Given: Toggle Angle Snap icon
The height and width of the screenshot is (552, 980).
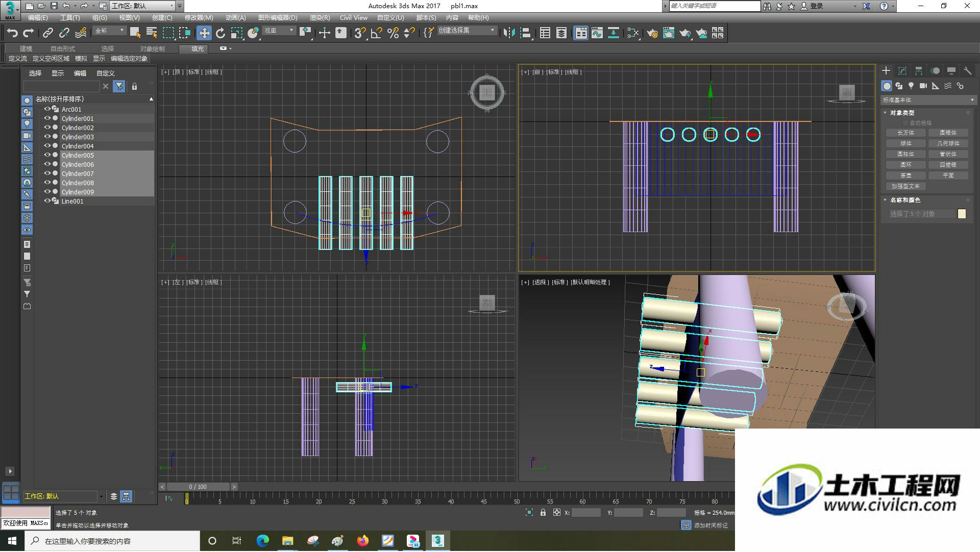Looking at the screenshot, I should point(376,33).
